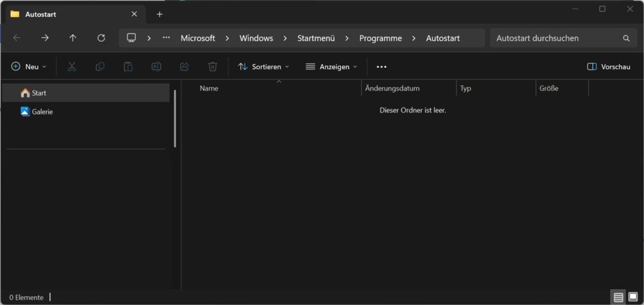Image resolution: width=644 pixels, height=305 pixels.
Task: Go back with the left arrow
Action: coord(16,38)
